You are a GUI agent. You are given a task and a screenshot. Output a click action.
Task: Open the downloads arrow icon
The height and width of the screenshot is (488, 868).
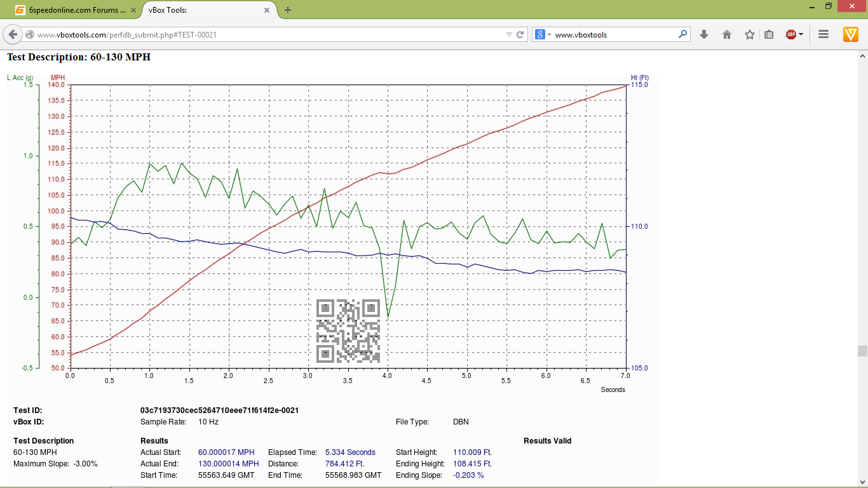point(704,34)
